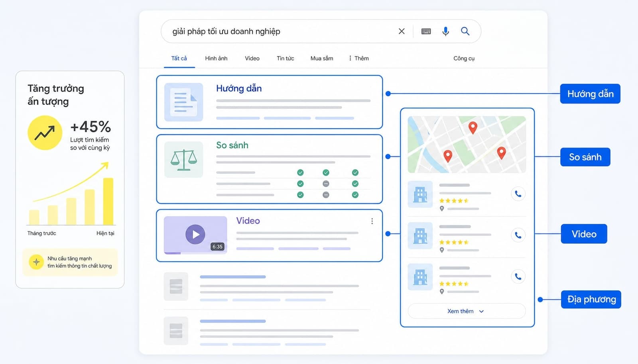Expand the "Thêm" more menu
The width and height of the screenshot is (638, 364).
(x=358, y=58)
